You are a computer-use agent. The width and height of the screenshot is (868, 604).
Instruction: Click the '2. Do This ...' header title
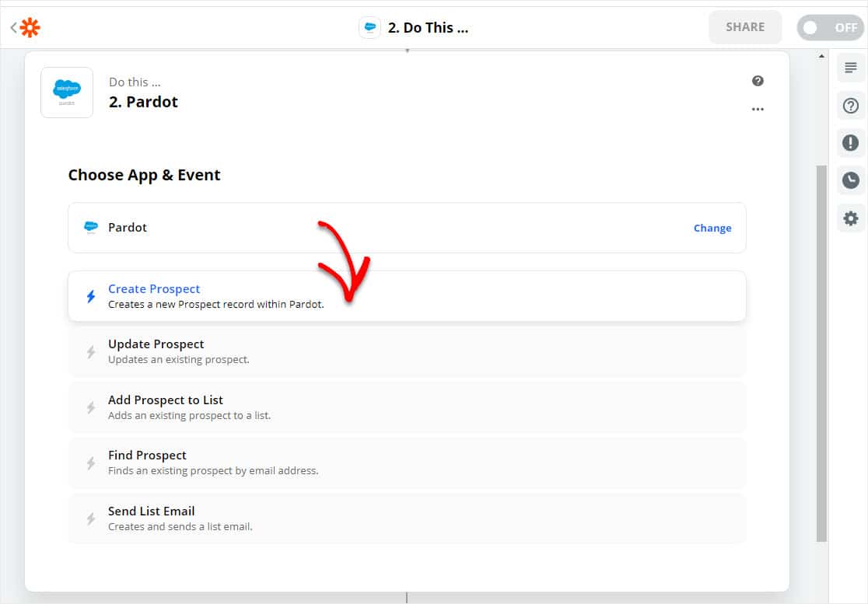428,28
